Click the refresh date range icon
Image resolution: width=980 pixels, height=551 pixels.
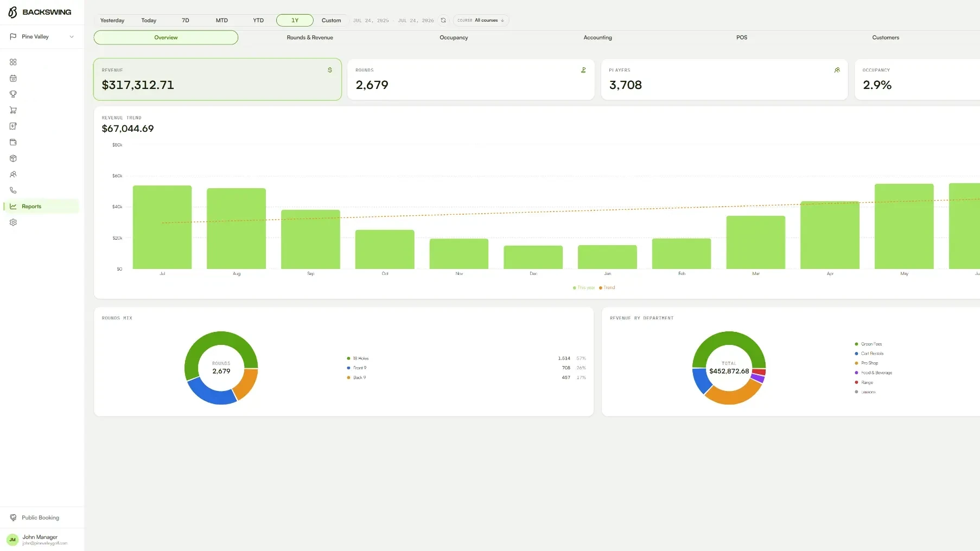(x=443, y=20)
